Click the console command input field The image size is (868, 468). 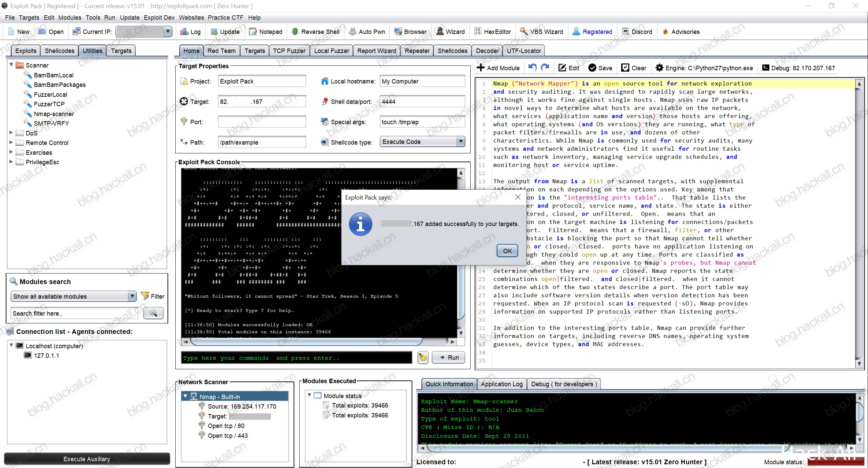[296, 358]
